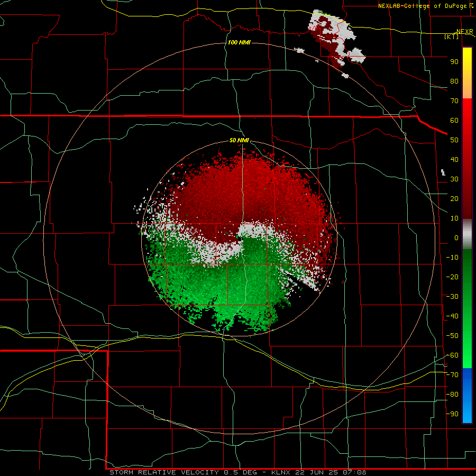Click the 40 value on the velocity scale
Image resolution: width=476 pixels, height=476 pixels.
point(454,160)
